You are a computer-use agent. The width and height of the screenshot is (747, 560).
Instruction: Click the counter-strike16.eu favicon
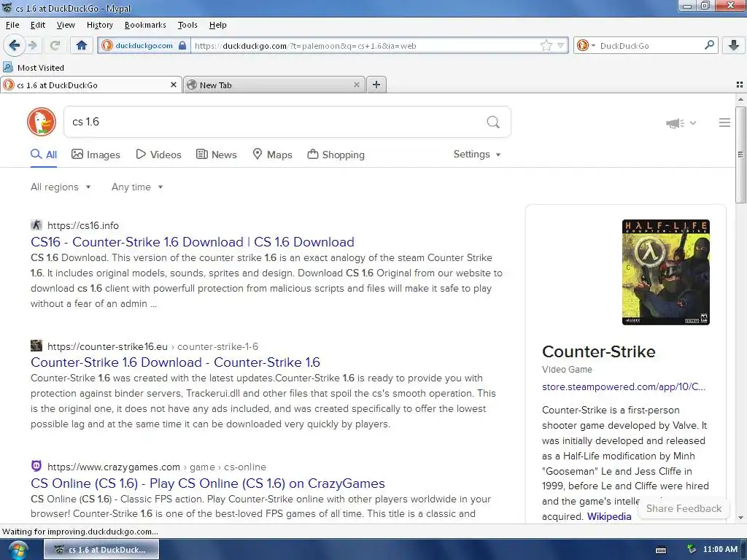(36, 345)
